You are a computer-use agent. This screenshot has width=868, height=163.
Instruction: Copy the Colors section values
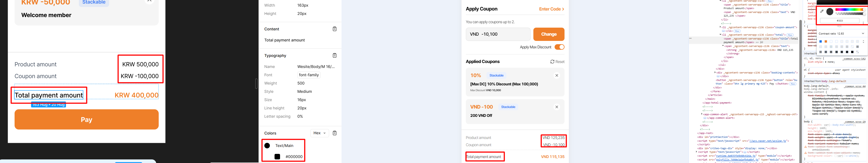click(x=334, y=133)
